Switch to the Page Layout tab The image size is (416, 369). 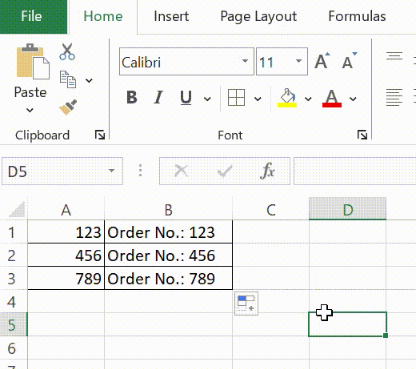coord(259,16)
